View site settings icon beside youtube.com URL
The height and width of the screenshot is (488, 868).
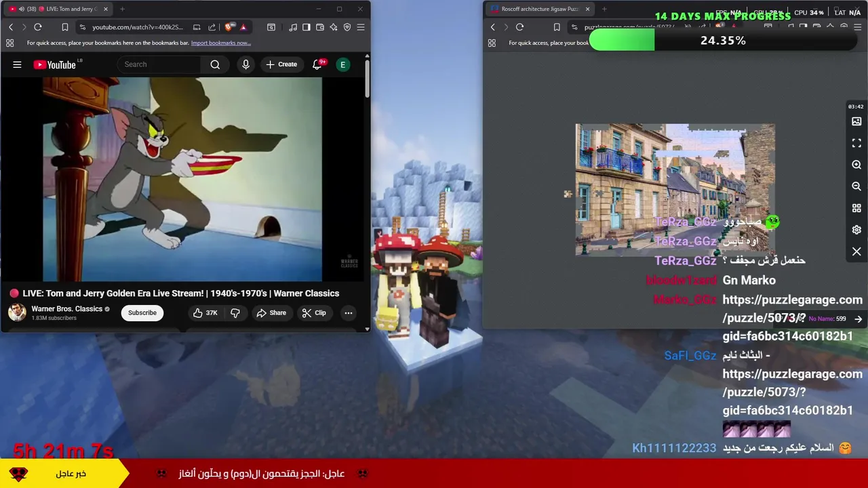(x=82, y=27)
